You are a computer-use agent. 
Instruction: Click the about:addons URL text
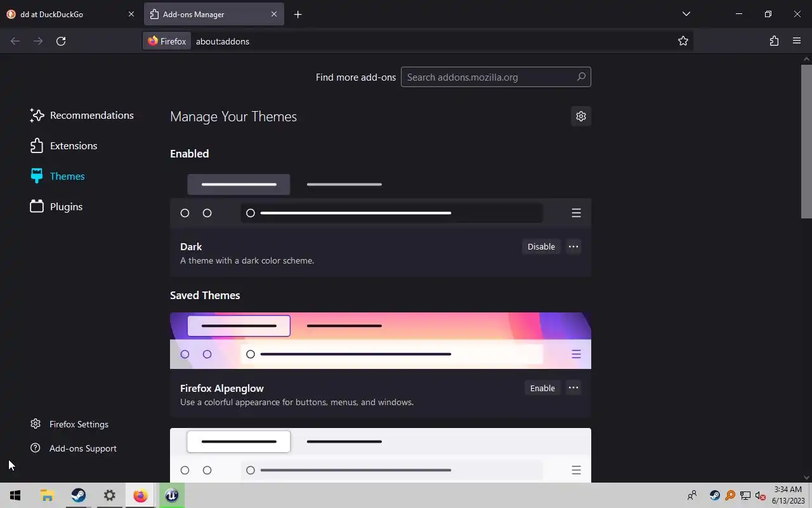pyautogui.click(x=223, y=41)
